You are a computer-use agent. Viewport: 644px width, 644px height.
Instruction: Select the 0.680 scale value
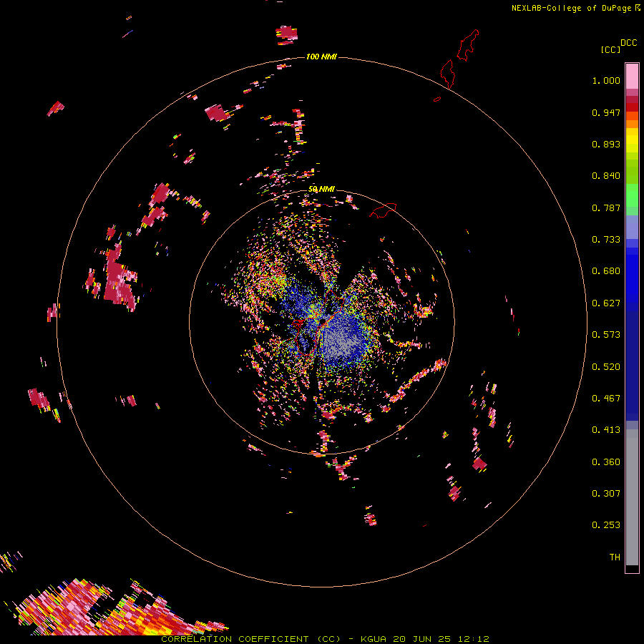point(606,271)
